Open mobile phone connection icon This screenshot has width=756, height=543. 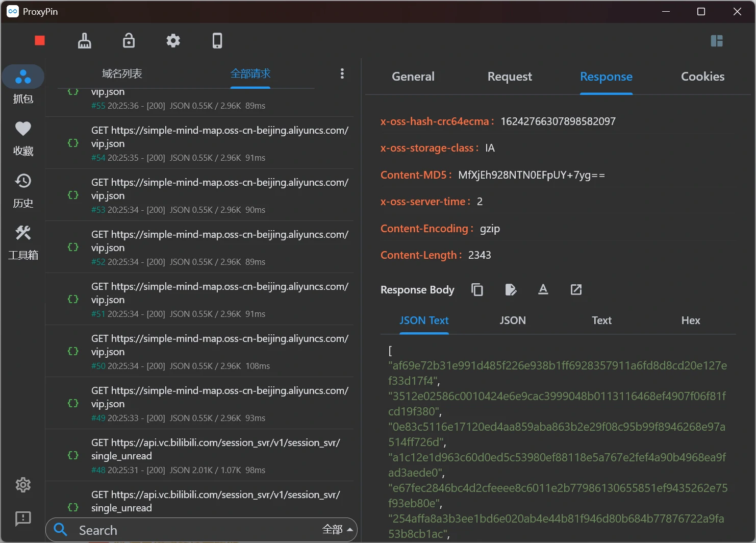[217, 41]
